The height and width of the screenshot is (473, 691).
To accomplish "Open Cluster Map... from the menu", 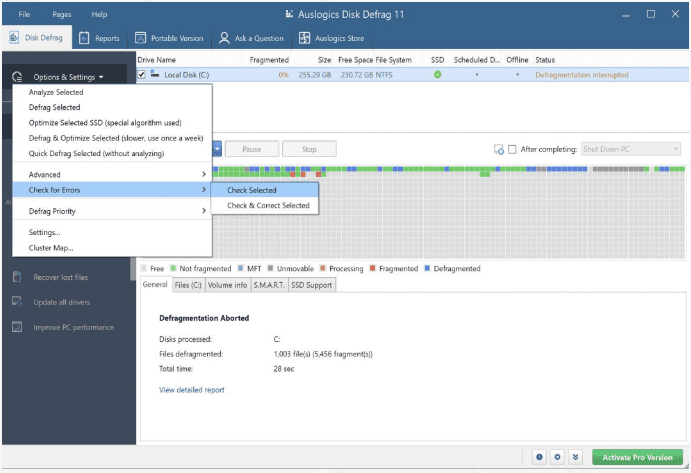I will pyautogui.click(x=51, y=248).
